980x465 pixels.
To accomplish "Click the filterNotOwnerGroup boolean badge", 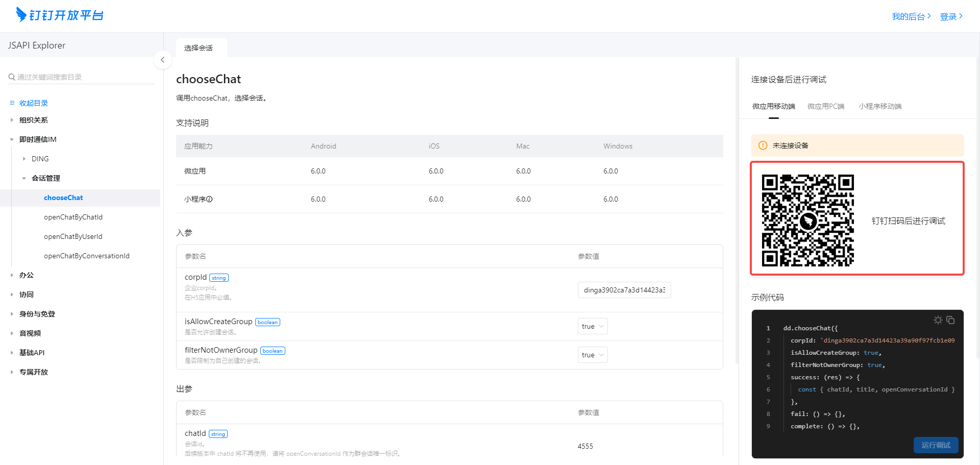I will point(273,351).
